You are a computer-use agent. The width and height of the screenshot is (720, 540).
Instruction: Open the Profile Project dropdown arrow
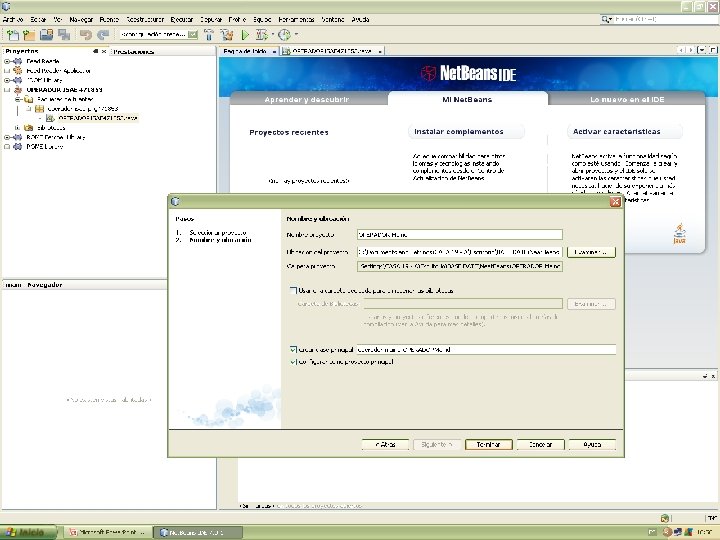point(296,34)
